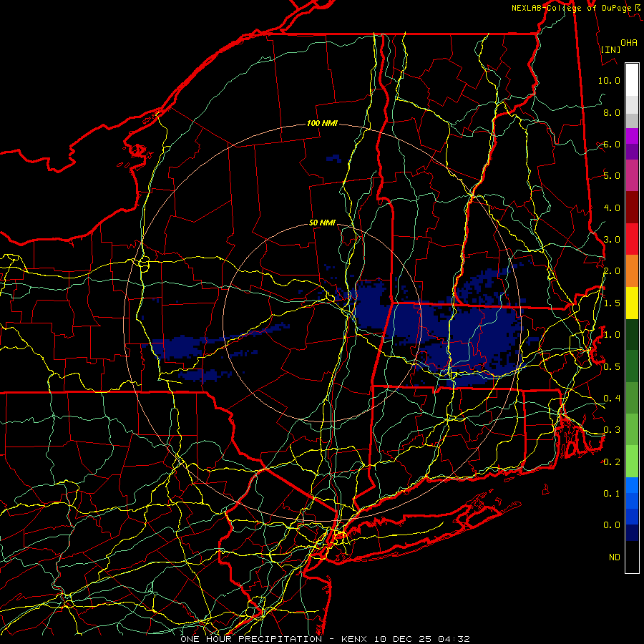644x644 pixels.
Task: Click the white swatch at top of legend
Action: [x=632, y=80]
